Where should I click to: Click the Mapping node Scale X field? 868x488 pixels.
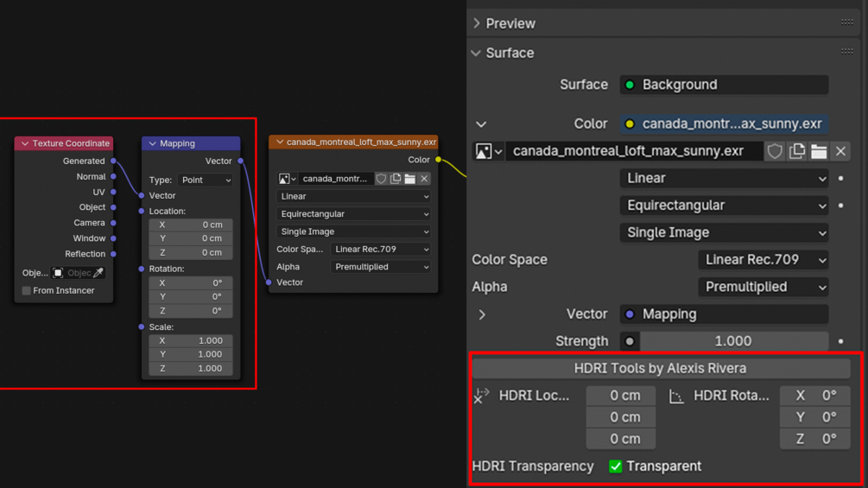coord(190,340)
